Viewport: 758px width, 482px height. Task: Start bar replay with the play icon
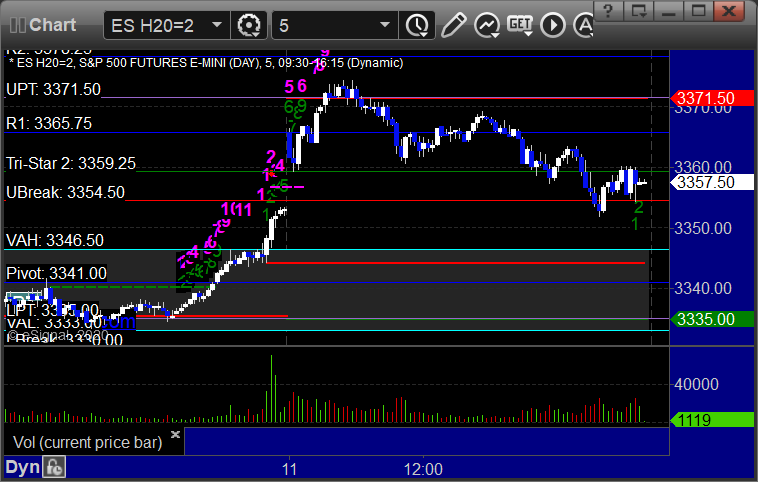tap(553, 25)
